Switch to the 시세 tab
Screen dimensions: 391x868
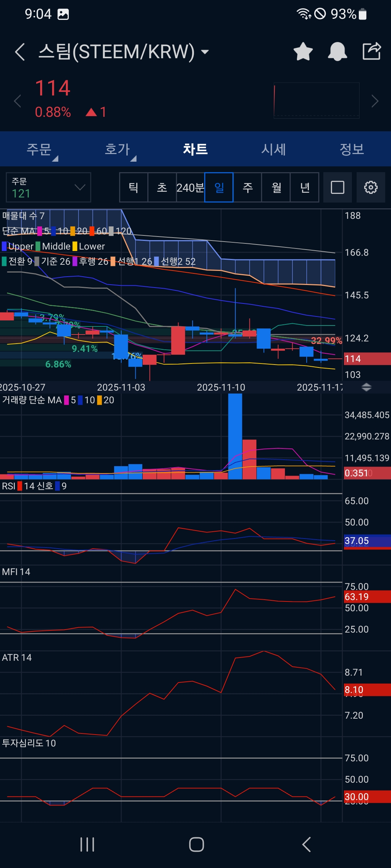[x=274, y=149]
